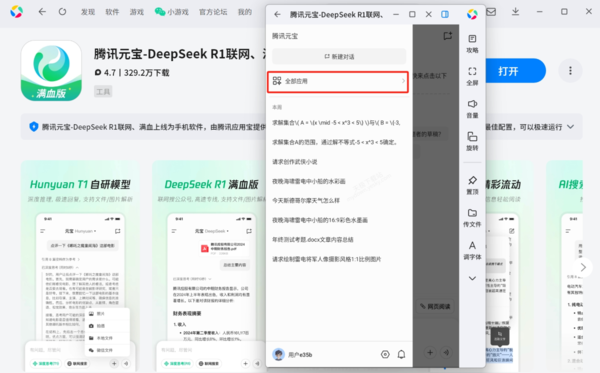Open Yuanbao settings hexagon icon
Viewport: 600px width, 373px height.
click(x=385, y=355)
